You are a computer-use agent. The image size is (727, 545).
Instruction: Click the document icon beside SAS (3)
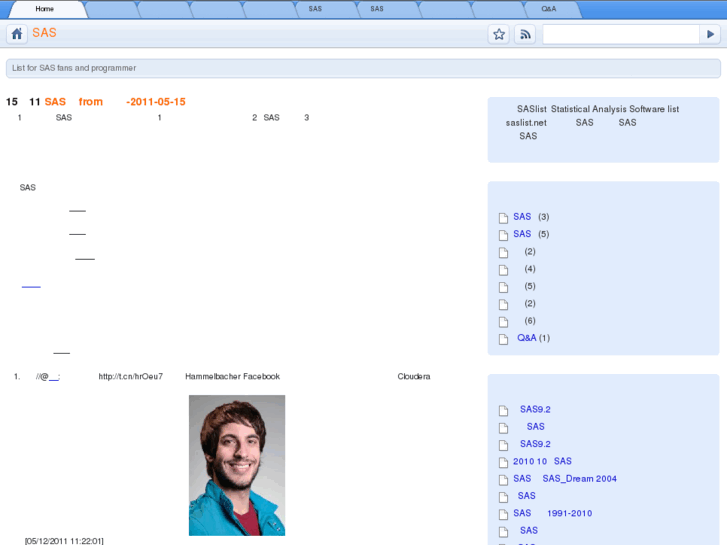coord(503,218)
